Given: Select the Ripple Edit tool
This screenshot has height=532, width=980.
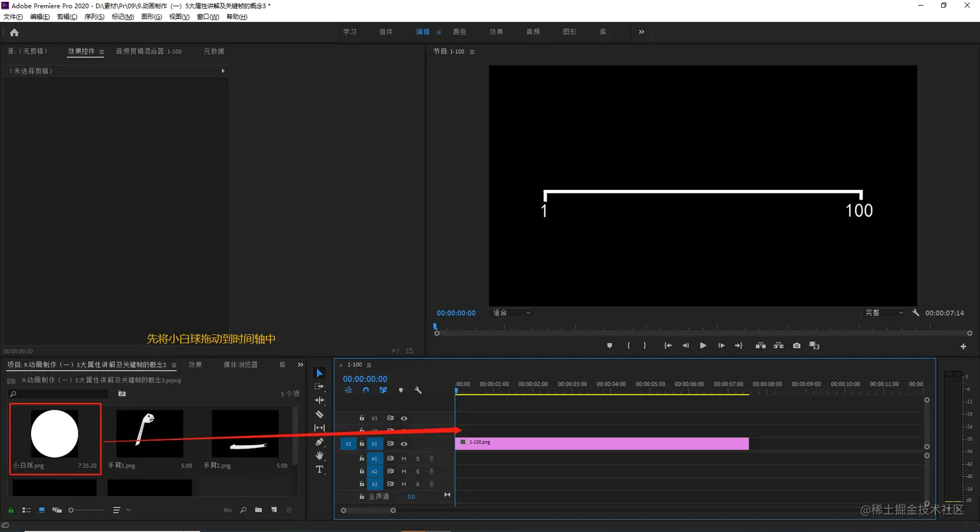Looking at the screenshot, I should [319, 400].
